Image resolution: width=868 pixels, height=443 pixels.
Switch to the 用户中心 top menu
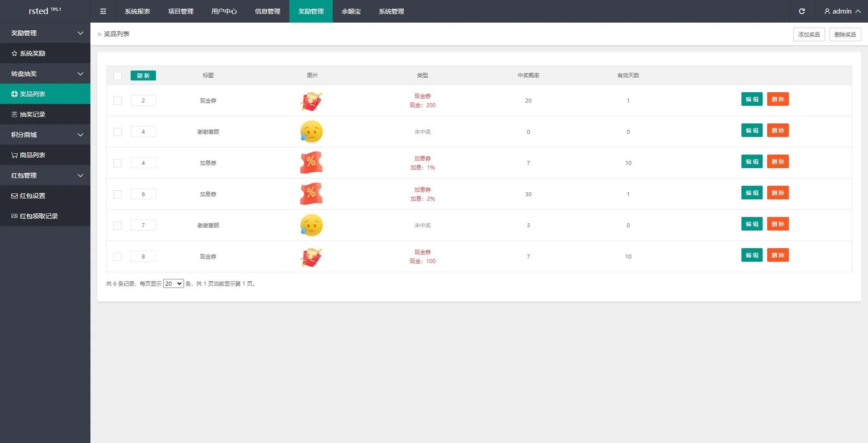click(x=224, y=11)
